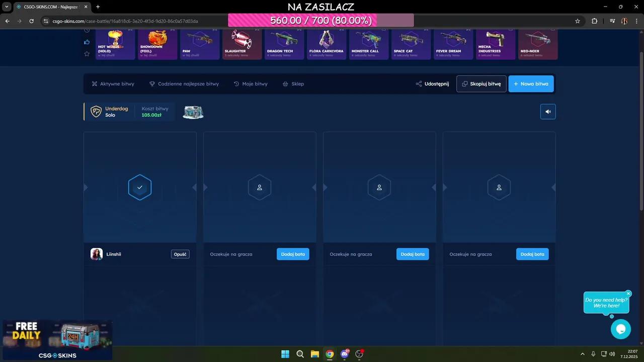Open the browser media control icon
Viewport: 644px width, 362px height.
612,21
